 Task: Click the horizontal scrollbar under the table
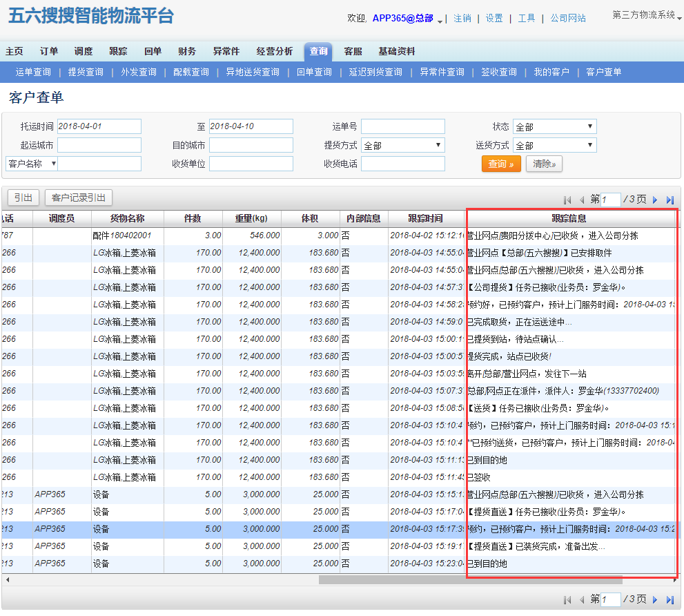click(469, 580)
